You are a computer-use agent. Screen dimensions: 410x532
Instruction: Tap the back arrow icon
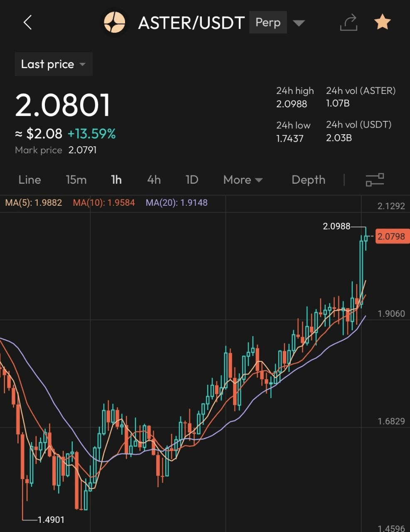coord(28,22)
